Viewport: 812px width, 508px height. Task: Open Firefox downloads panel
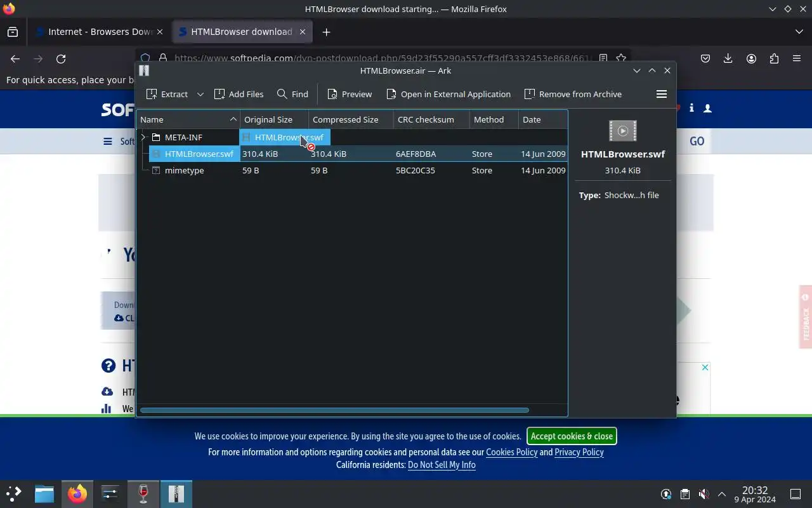(728, 58)
